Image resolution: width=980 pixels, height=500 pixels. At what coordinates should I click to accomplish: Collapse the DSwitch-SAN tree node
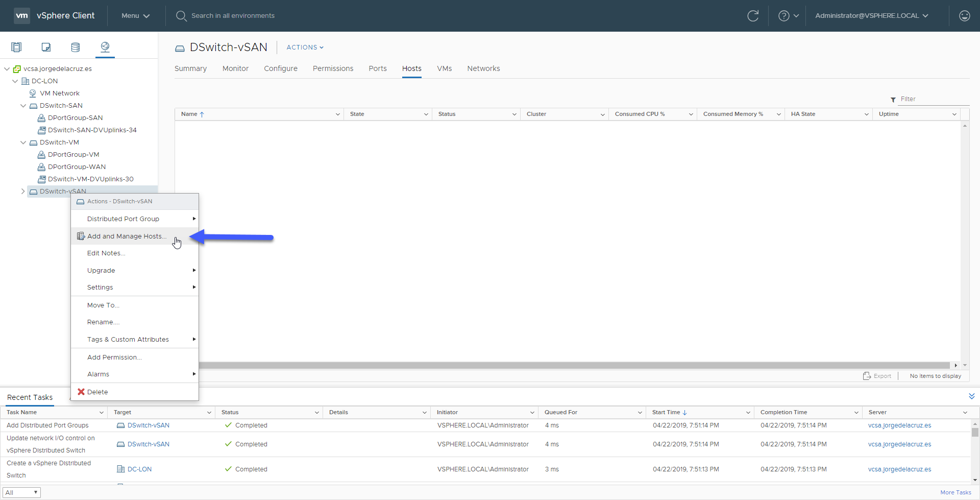(23, 106)
